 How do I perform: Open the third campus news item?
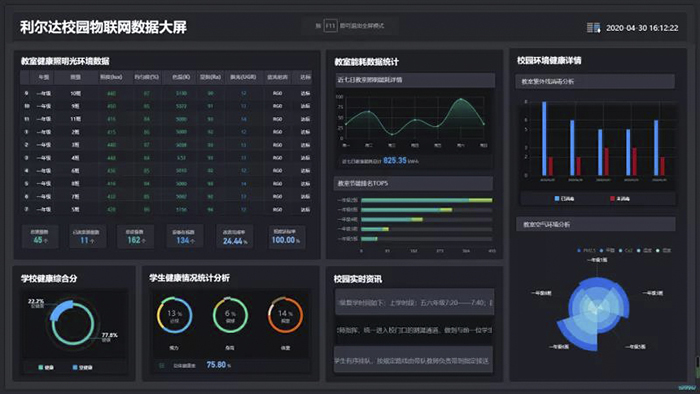tap(414, 360)
